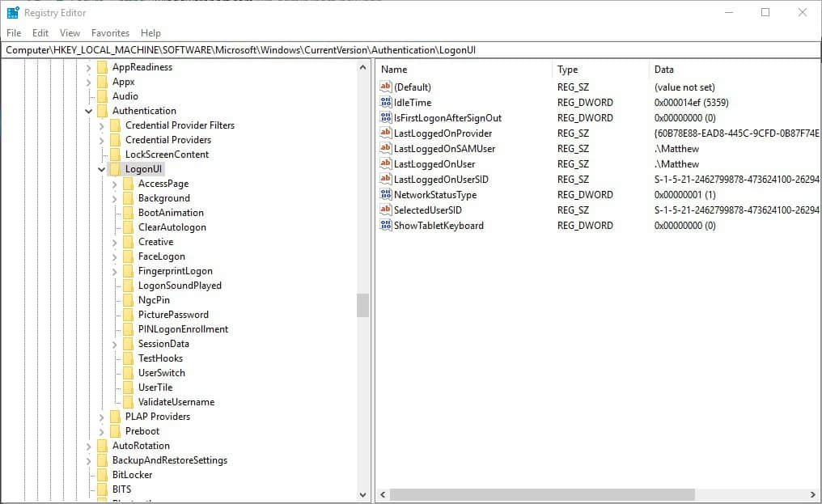Click the tree pane vertical scrollbar thumb
The image size is (822, 504).
[362, 305]
